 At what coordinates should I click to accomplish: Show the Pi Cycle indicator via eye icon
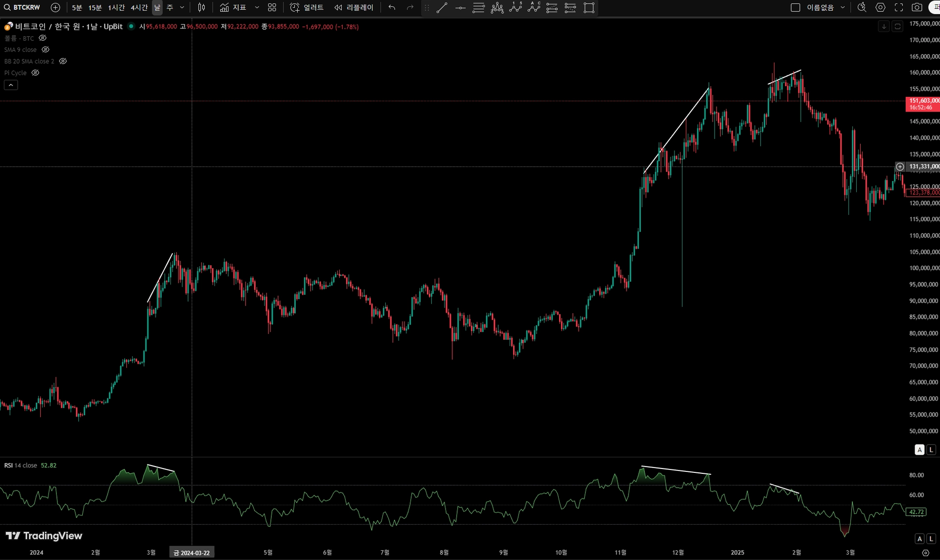click(35, 72)
